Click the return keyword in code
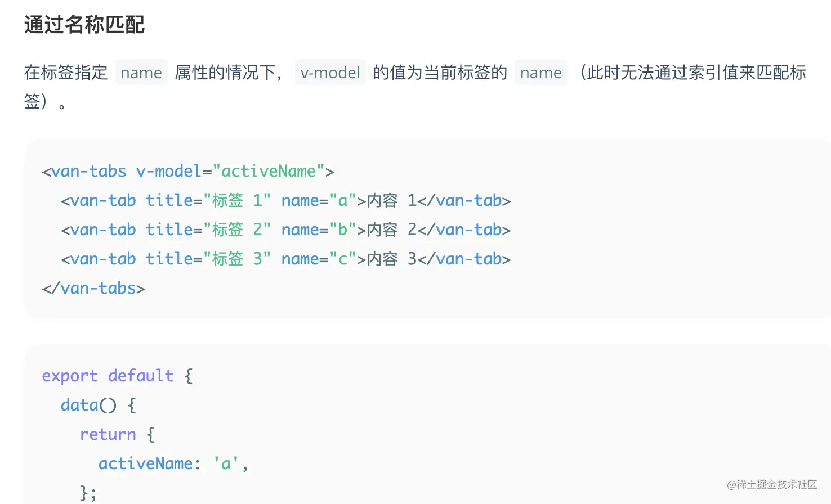The width and height of the screenshot is (831, 504). tap(108, 434)
